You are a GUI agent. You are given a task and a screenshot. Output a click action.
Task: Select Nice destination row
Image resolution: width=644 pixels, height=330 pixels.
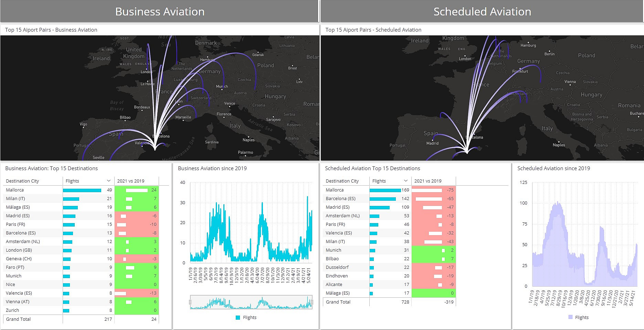pyautogui.click(x=81, y=284)
